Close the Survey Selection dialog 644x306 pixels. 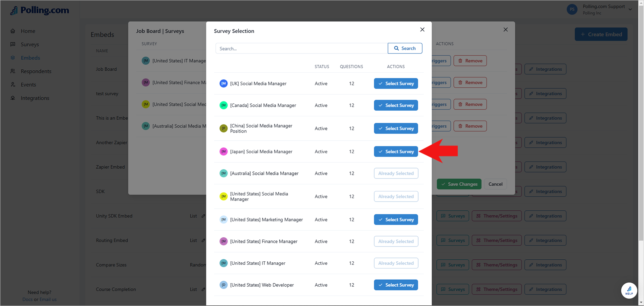422,29
